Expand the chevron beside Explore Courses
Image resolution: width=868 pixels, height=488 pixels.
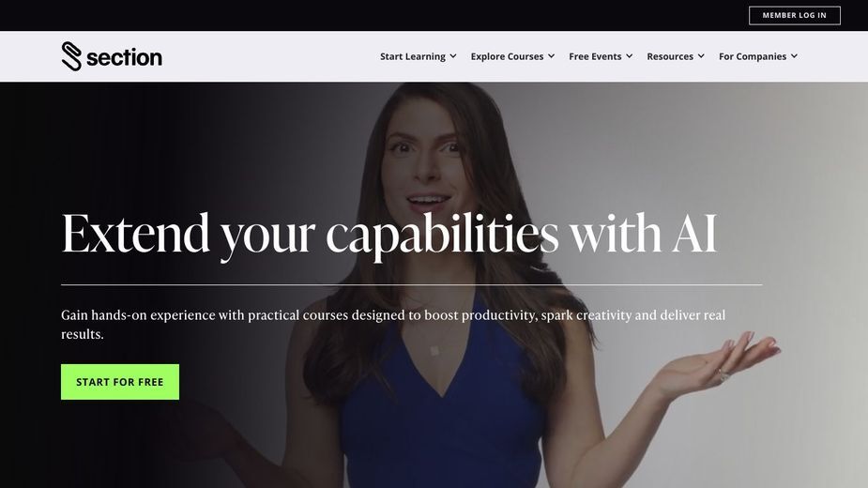click(552, 56)
